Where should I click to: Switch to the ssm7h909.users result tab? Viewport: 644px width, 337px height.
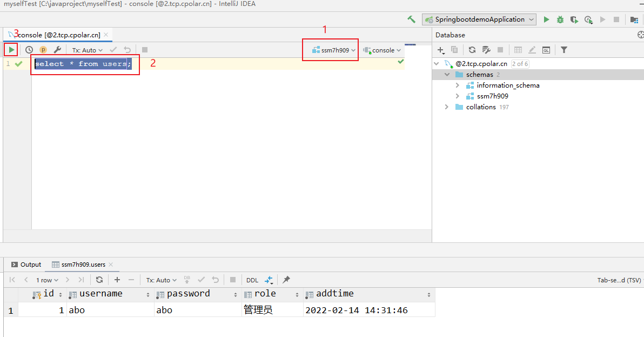pos(83,265)
